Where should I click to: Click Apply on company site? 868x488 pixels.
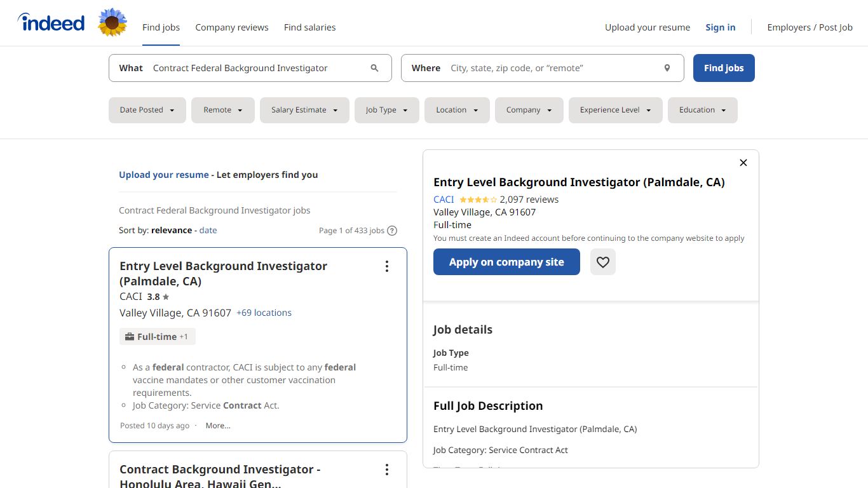tap(506, 262)
